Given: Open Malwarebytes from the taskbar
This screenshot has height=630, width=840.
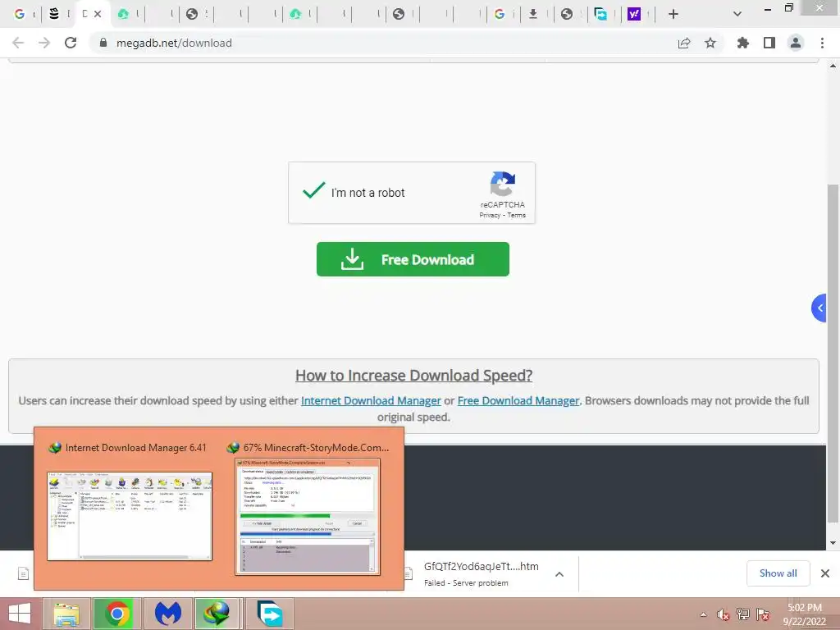Looking at the screenshot, I should click(x=167, y=614).
